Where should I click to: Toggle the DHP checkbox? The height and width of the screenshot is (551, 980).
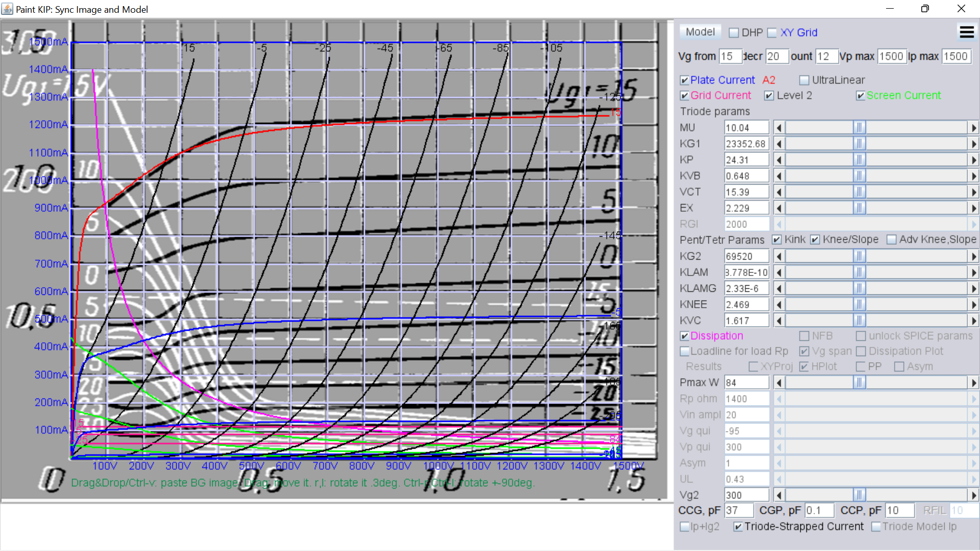[734, 33]
